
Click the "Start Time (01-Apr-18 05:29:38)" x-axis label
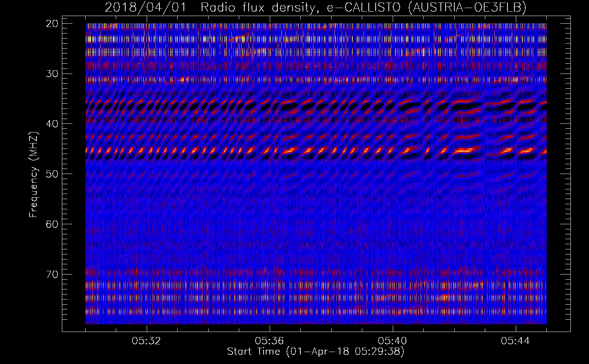click(316, 352)
